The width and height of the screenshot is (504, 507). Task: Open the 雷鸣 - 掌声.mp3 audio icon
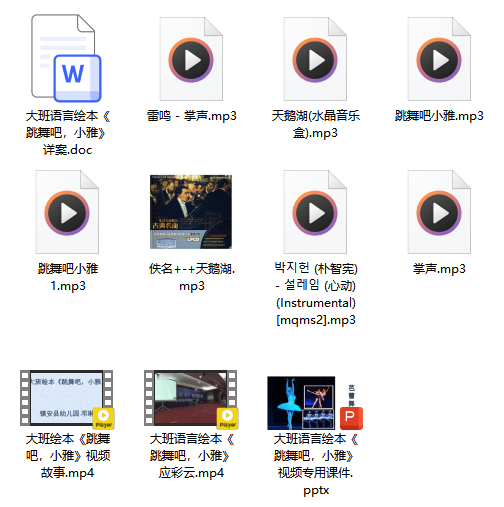[x=191, y=59]
